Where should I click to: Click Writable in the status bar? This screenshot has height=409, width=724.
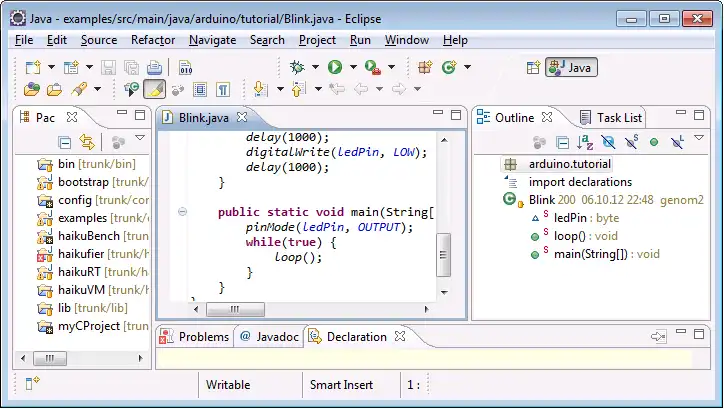[x=228, y=385]
